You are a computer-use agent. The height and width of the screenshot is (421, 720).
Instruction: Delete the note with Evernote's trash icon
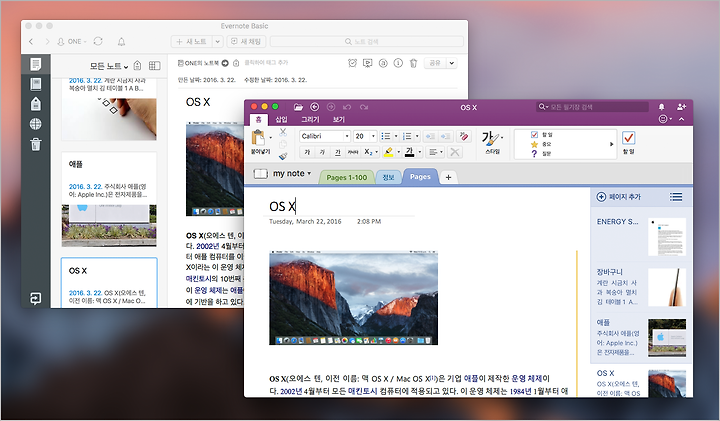click(413, 63)
